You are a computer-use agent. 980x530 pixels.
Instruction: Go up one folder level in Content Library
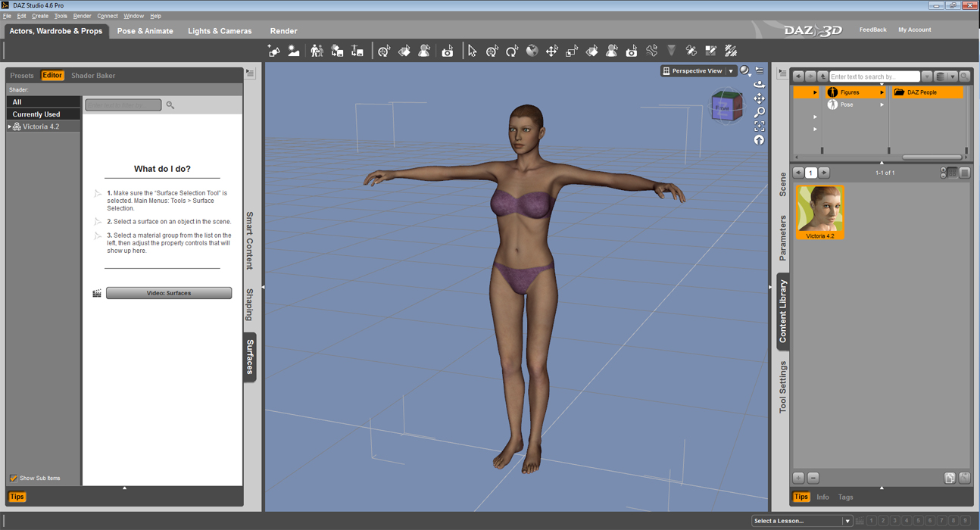pyautogui.click(x=822, y=76)
